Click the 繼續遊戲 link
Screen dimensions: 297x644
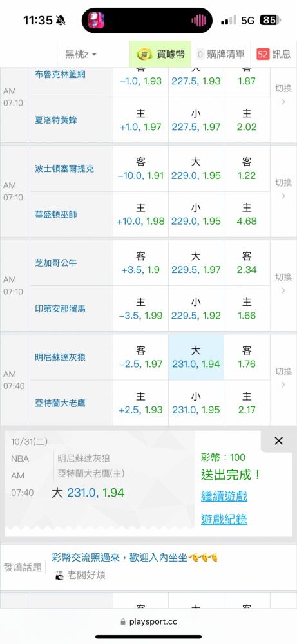click(224, 496)
